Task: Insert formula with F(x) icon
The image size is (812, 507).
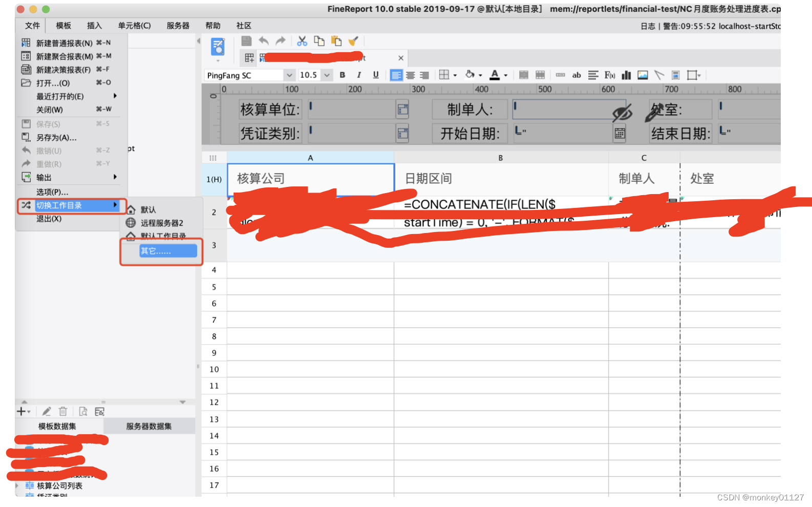Action: [609, 75]
